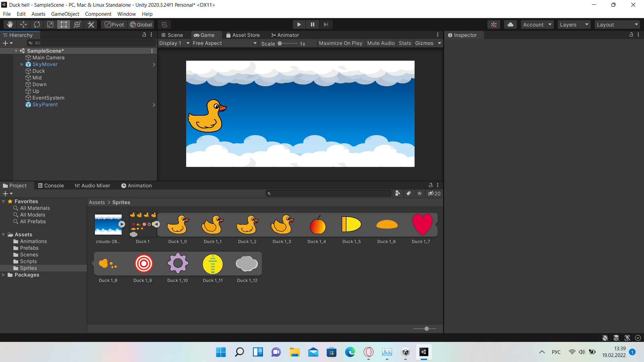Image resolution: width=644 pixels, height=362 pixels.
Task: Collapse SampleScene in Hierarchy
Action: coord(16,51)
